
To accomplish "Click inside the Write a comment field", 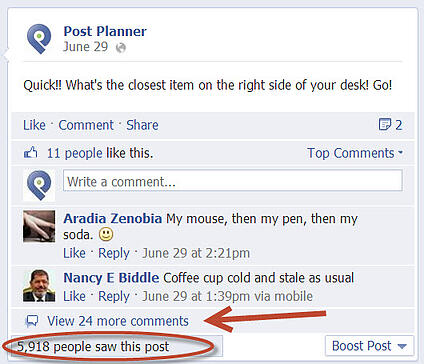I will pos(233,181).
